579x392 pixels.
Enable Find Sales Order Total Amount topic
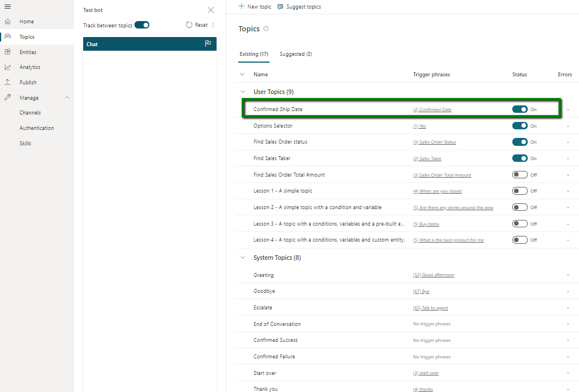[519, 175]
